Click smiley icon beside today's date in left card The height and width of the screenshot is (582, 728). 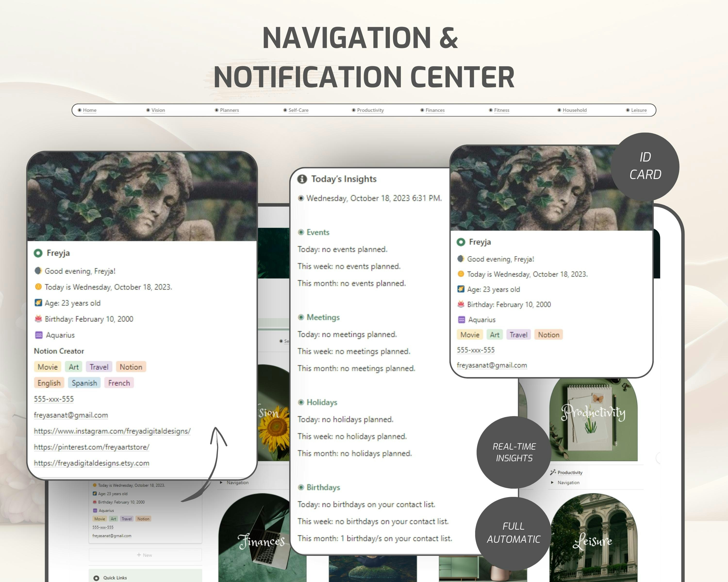(x=38, y=287)
